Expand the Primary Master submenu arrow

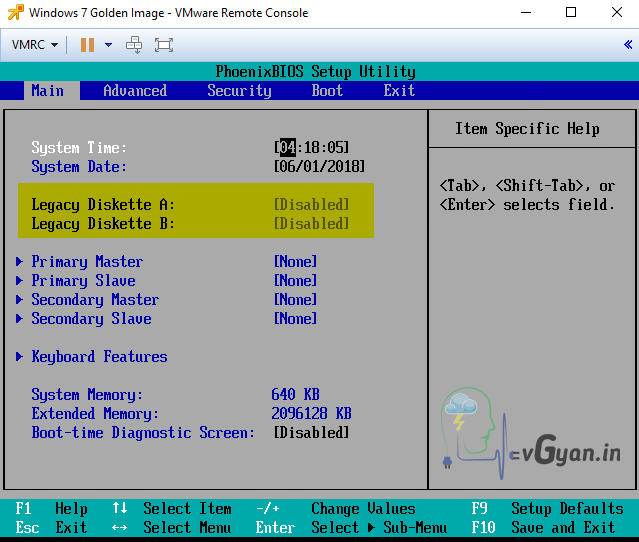coord(19,261)
